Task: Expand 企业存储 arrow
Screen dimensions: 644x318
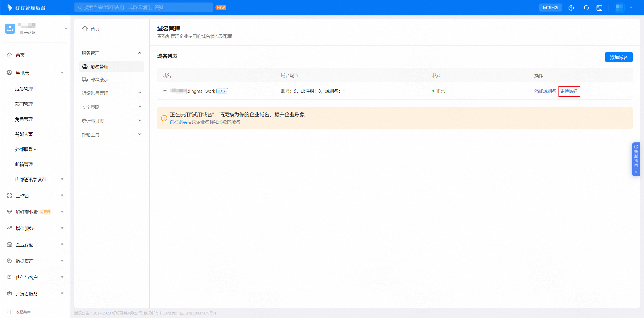Action: 62,244
